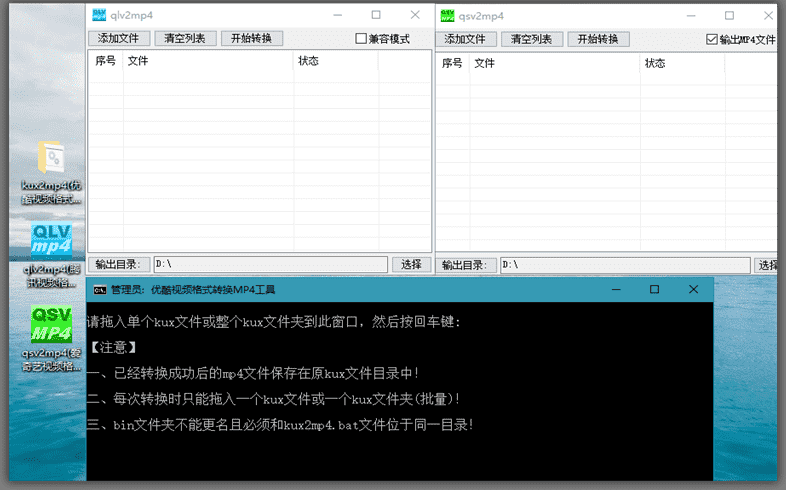Click the qlv2mp4 window title bar icon
The width and height of the screenshot is (786, 490).
tap(99, 15)
